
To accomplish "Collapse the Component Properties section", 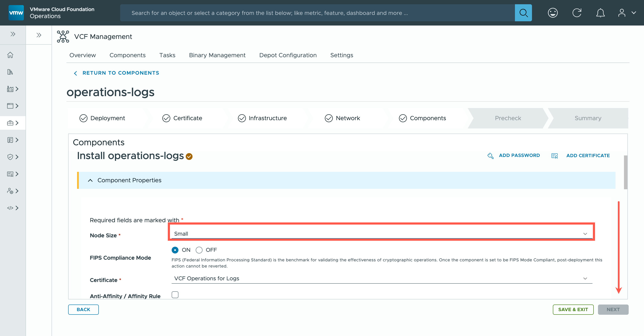I will pyautogui.click(x=90, y=180).
